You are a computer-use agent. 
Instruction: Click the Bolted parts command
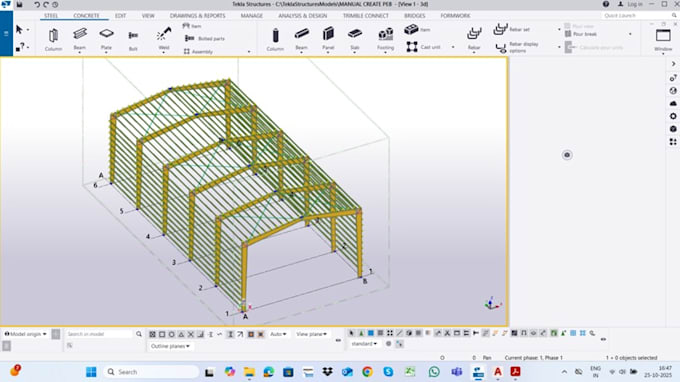pos(205,39)
